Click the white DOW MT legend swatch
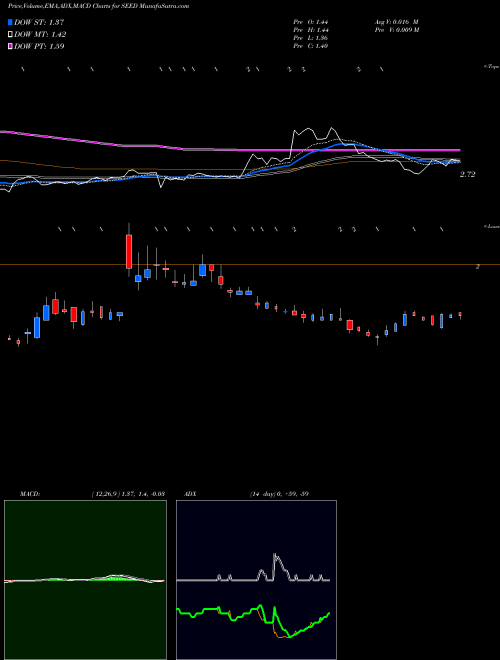 tap(11, 35)
